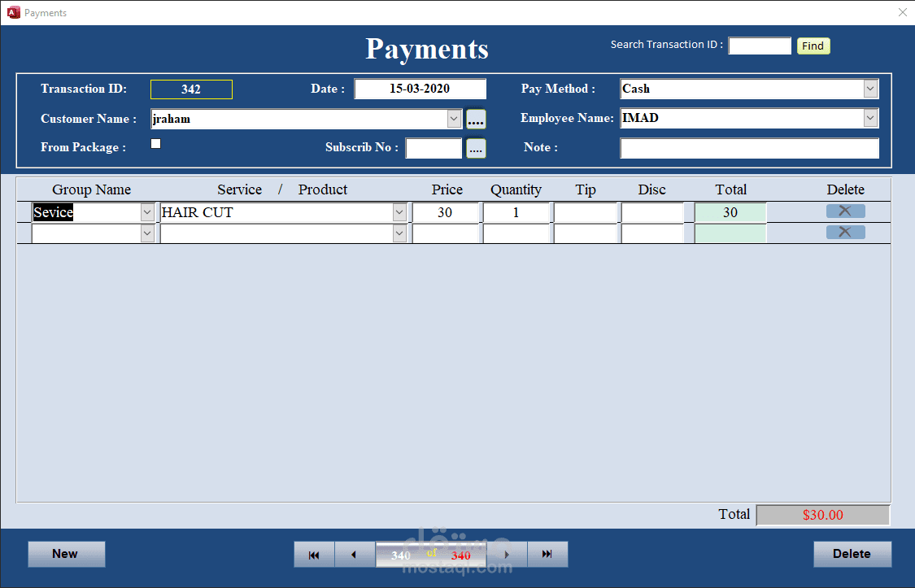Viewport: 915px width, 588px height.
Task: Click the green Total cell showing 30
Action: 730,212
